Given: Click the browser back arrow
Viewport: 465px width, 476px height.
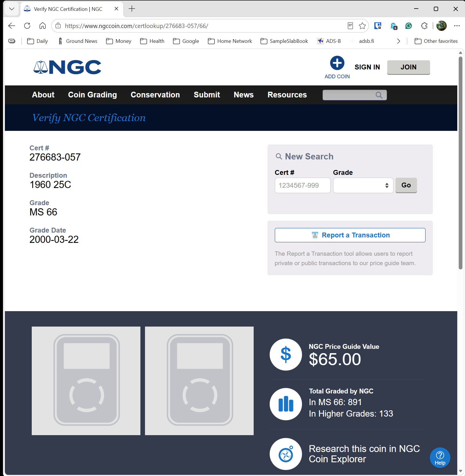Looking at the screenshot, I should 12,26.
